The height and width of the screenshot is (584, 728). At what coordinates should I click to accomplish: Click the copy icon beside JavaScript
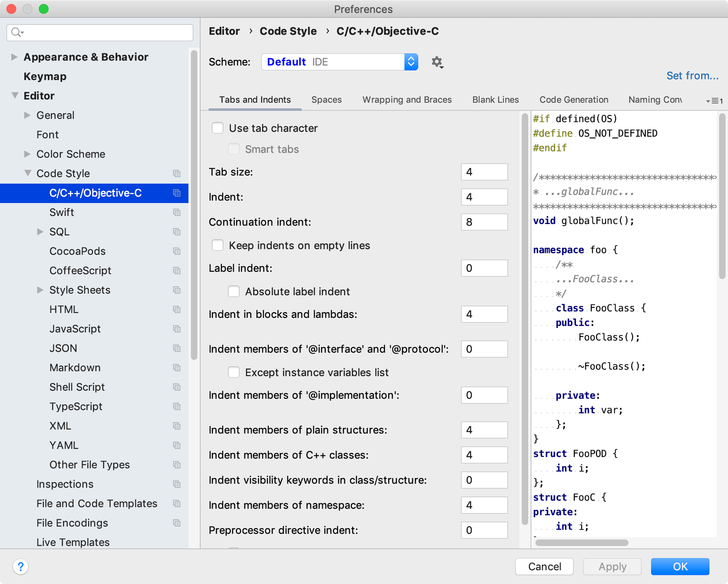[177, 329]
